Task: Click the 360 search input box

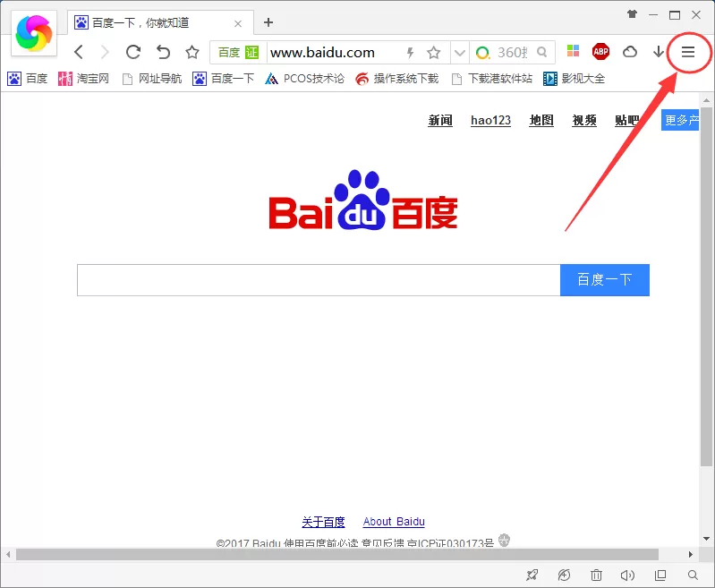Action: point(513,53)
